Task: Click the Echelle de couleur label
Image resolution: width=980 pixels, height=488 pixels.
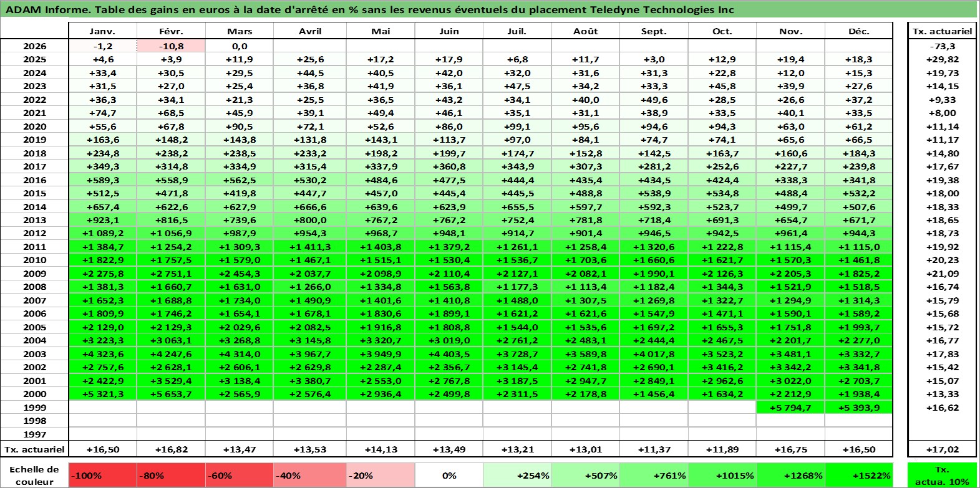Action: (34, 475)
